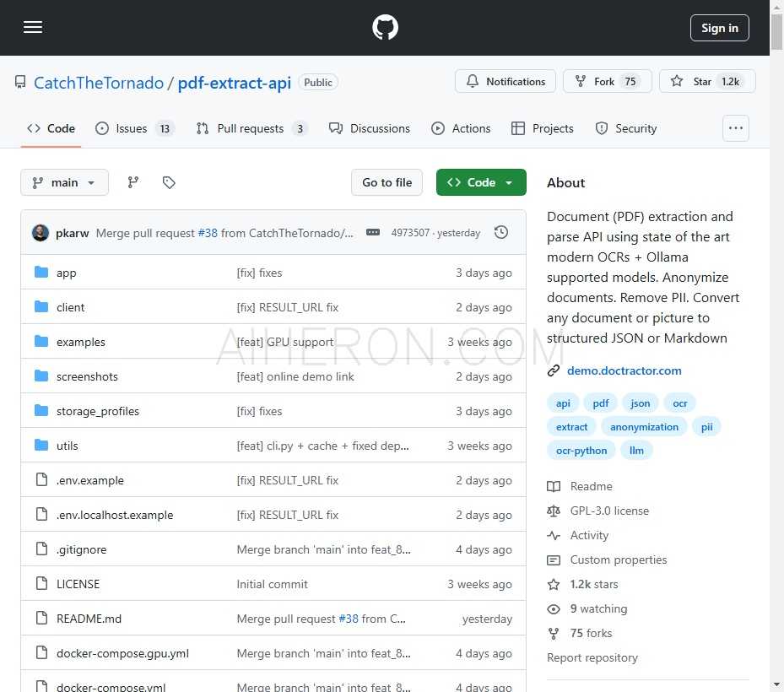
Task: Fork the repository
Action: point(608,81)
